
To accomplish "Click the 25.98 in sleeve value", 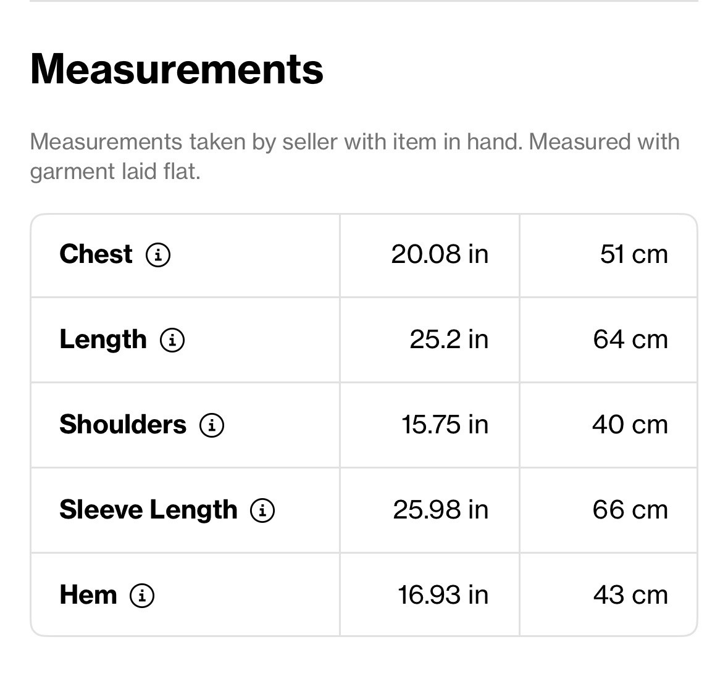I will point(441,510).
